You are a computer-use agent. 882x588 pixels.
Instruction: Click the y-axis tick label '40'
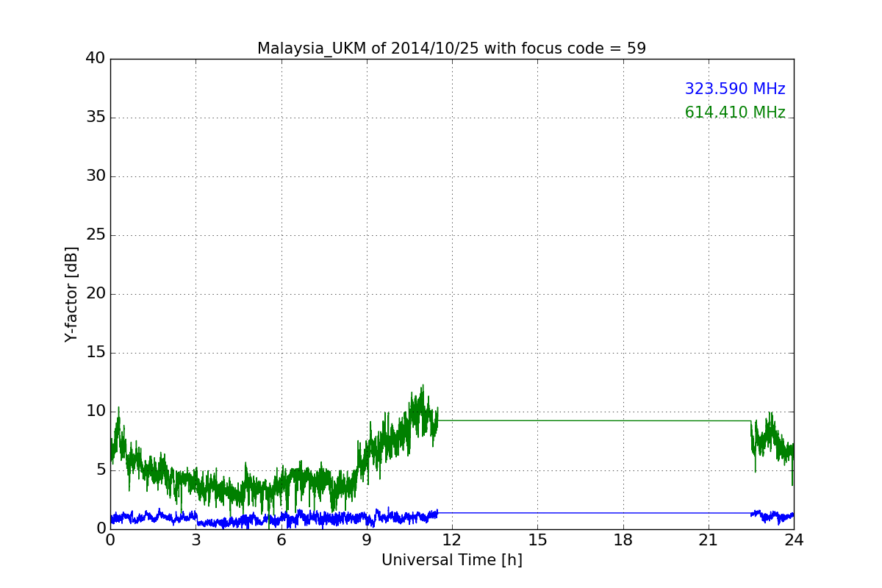point(95,59)
